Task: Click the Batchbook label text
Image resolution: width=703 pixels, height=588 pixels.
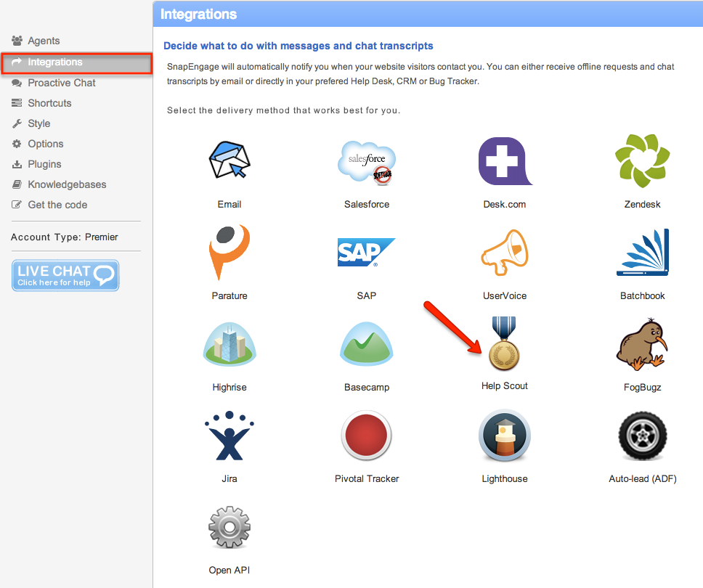Action: coord(643,295)
